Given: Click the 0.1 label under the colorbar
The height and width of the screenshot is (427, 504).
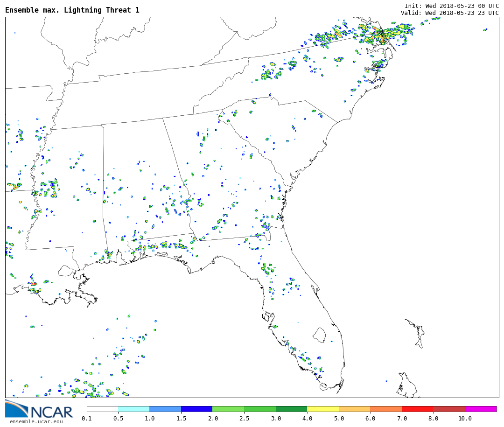Looking at the screenshot, I should tap(87, 419).
